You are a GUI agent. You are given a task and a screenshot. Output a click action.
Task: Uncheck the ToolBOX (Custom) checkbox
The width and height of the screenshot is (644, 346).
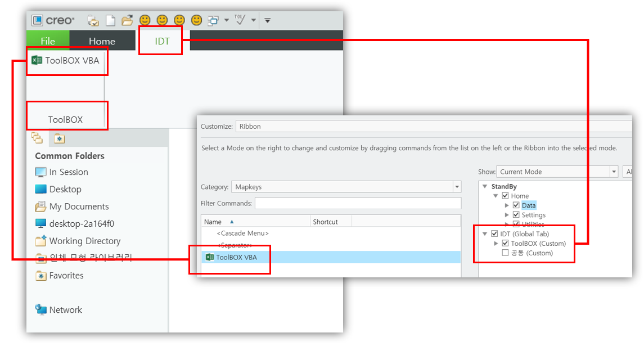coord(505,243)
